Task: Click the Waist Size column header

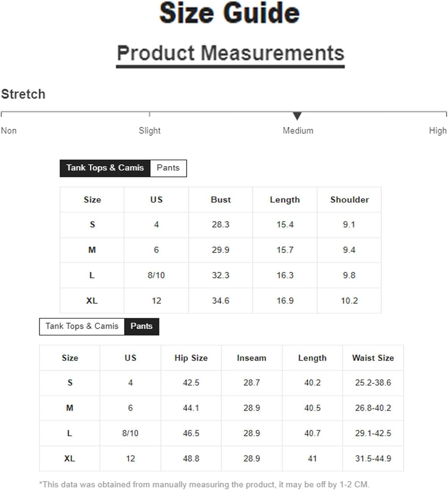Action: click(373, 358)
